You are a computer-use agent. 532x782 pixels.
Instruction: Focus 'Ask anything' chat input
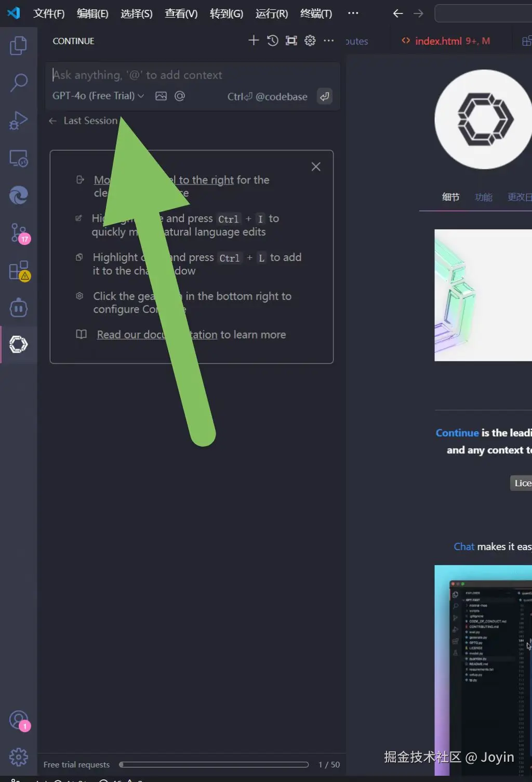[x=192, y=75]
